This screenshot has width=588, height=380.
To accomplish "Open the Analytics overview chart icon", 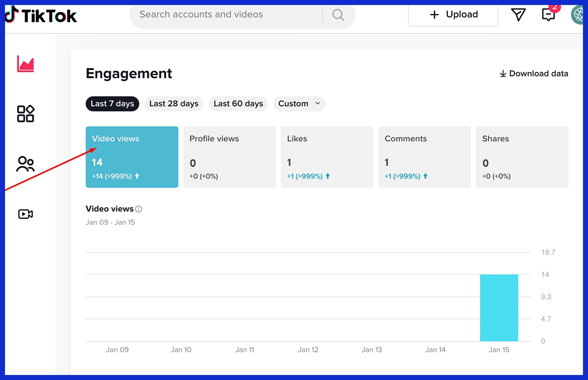I will (25, 64).
